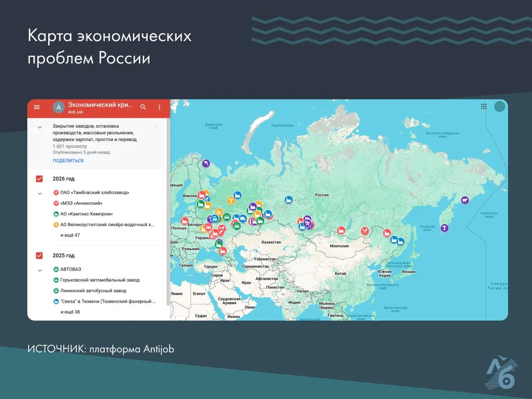Open the three-dot options menu in the map header
This screenshot has width=532, height=399.
point(159,107)
